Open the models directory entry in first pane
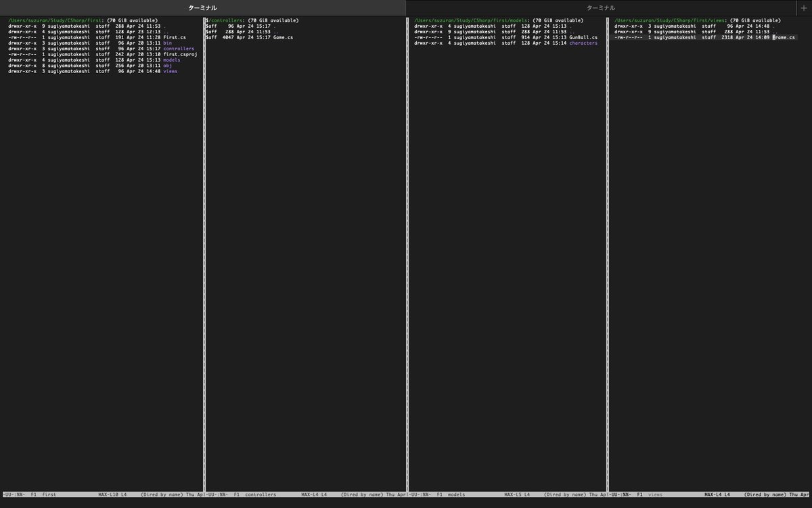Viewport: 812px width, 508px height. [x=171, y=60]
